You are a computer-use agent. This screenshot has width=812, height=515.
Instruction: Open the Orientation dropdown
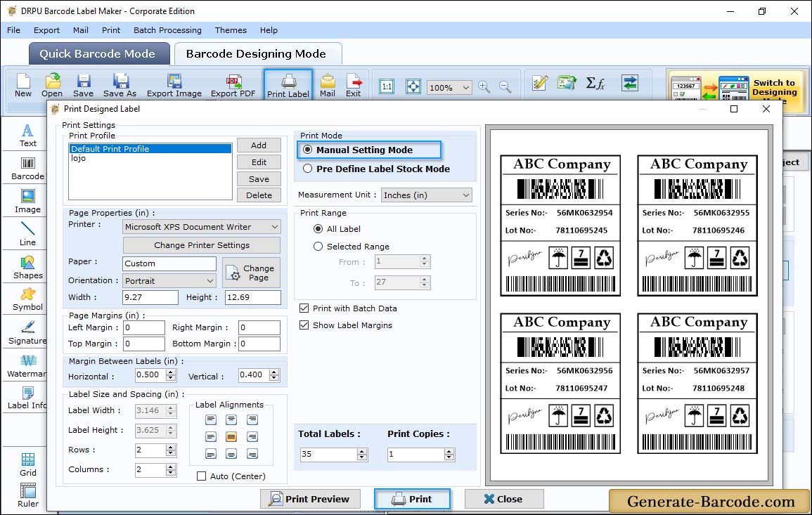[210, 281]
